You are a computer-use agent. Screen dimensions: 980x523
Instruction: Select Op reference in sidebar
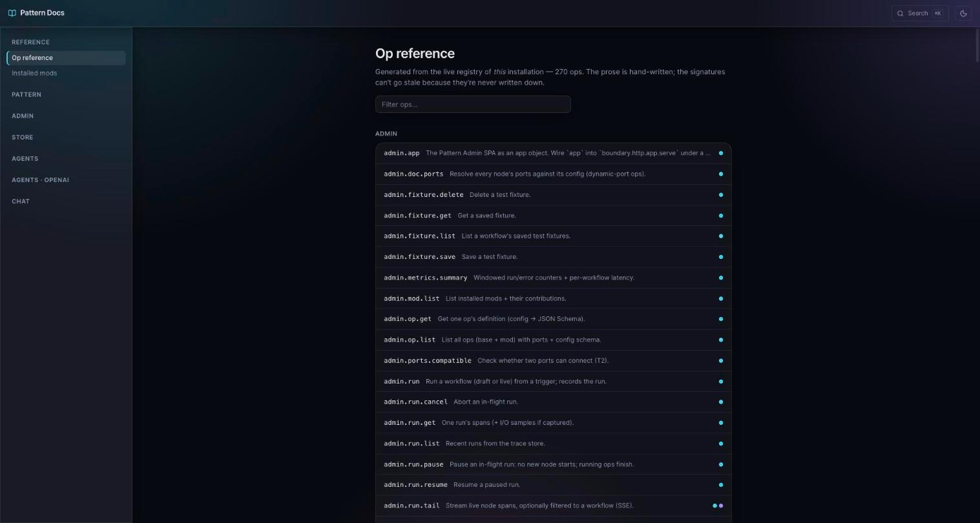[66, 58]
